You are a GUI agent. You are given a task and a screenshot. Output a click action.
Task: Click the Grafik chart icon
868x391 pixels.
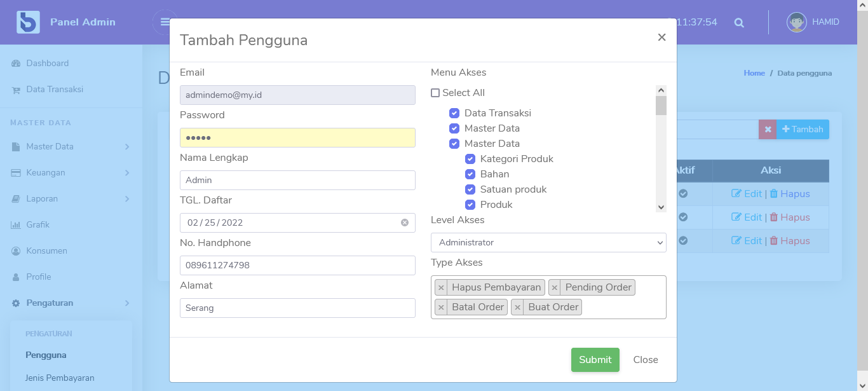(16, 225)
